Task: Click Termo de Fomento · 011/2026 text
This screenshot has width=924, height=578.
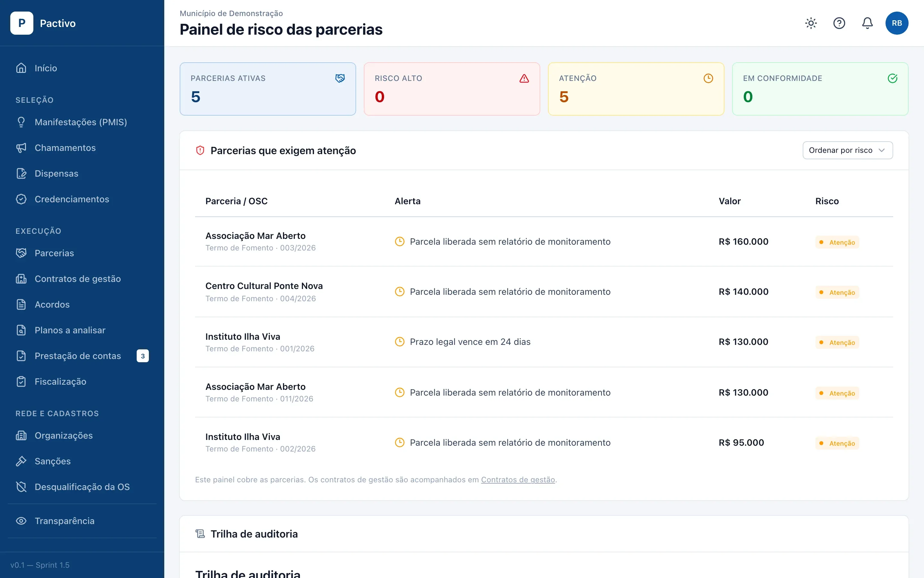Action: [x=259, y=399]
